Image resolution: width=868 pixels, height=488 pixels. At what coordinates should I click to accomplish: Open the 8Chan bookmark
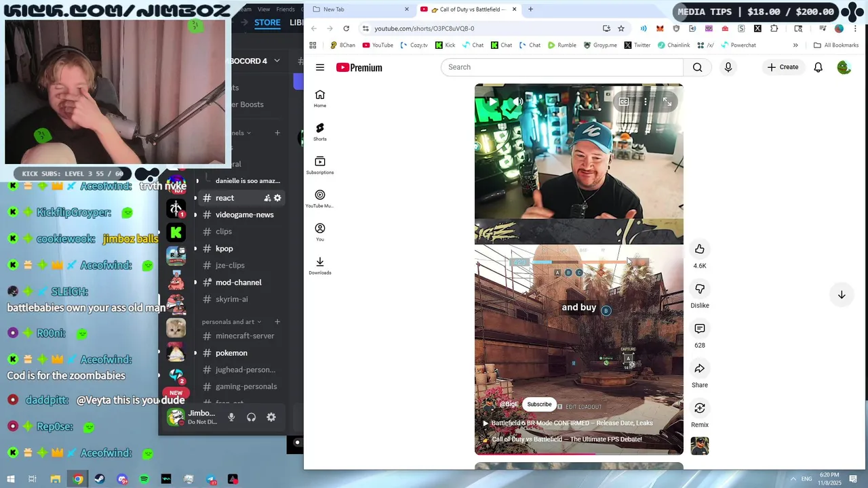[x=342, y=45]
